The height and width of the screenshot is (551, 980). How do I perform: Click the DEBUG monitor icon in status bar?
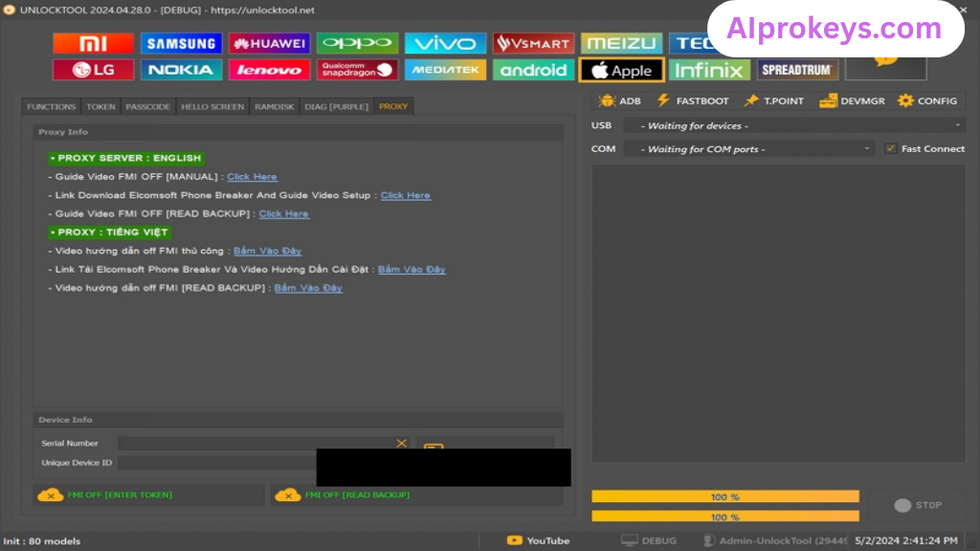pos(630,540)
